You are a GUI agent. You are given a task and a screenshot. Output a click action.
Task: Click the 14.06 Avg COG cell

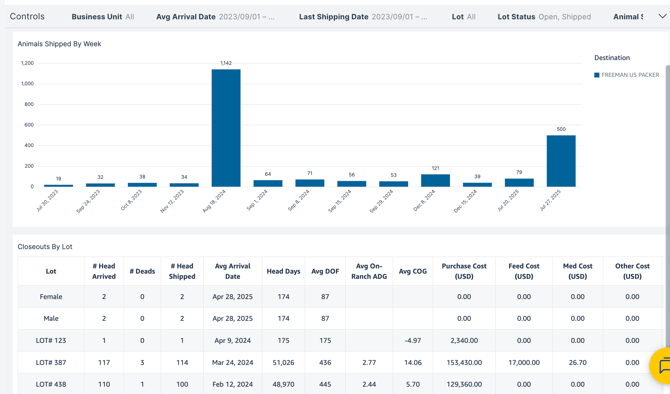tap(413, 362)
